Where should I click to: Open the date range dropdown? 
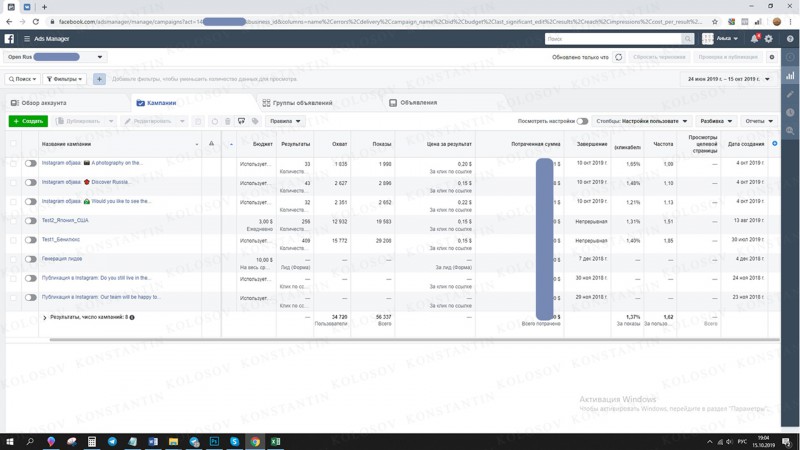point(729,79)
